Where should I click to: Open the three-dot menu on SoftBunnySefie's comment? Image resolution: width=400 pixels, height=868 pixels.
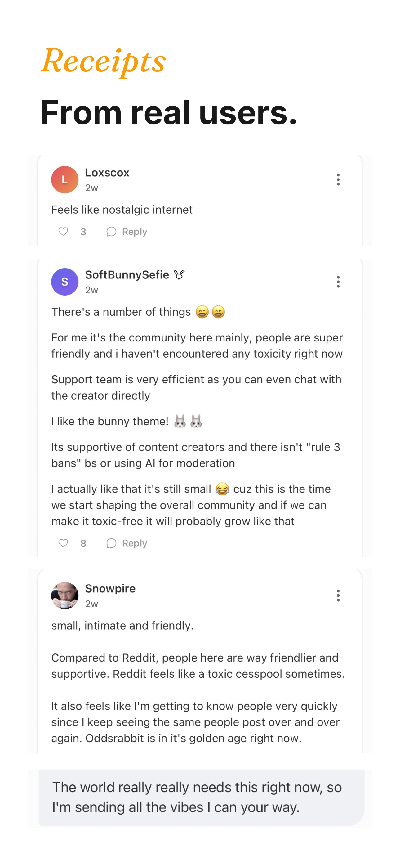tap(338, 282)
